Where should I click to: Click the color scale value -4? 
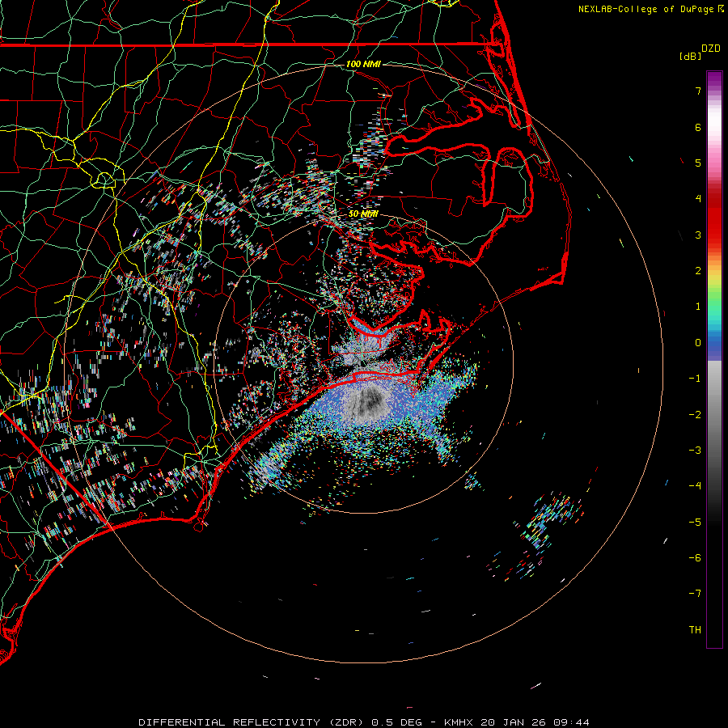coord(695,486)
